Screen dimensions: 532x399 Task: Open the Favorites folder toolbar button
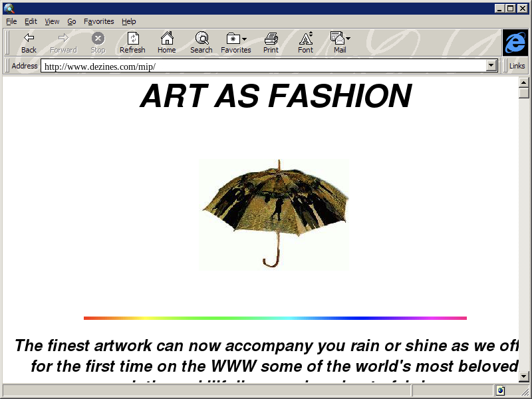pyautogui.click(x=232, y=39)
